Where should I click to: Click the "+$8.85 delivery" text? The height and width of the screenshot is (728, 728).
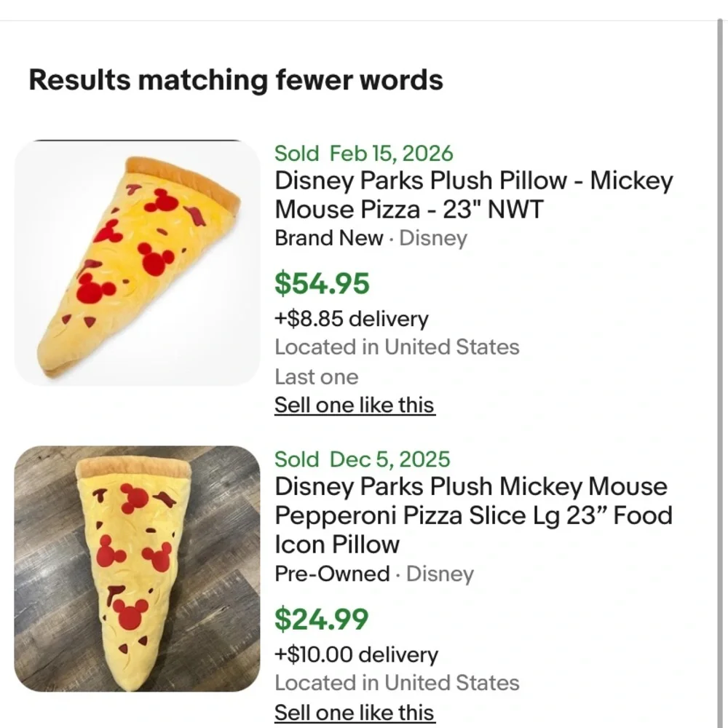352,318
